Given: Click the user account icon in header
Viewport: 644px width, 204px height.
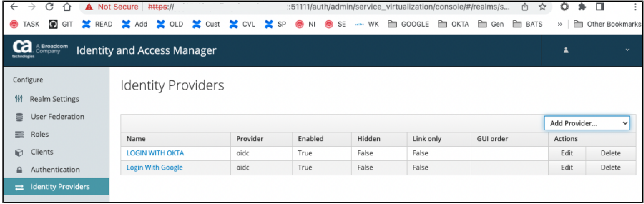Looking at the screenshot, I should 566,50.
